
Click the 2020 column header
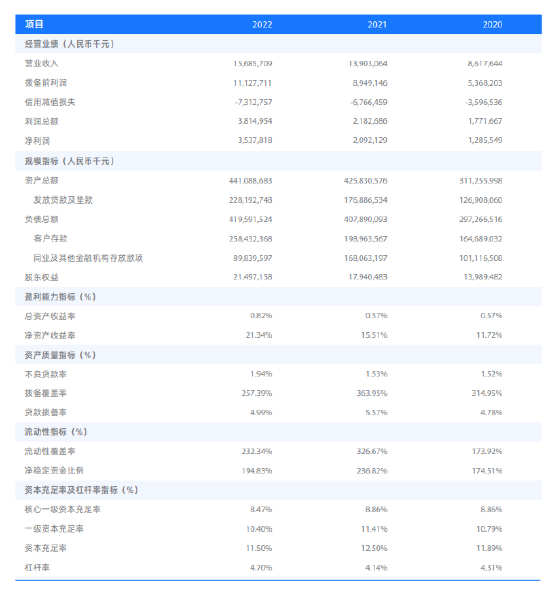[x=493, y=25]
